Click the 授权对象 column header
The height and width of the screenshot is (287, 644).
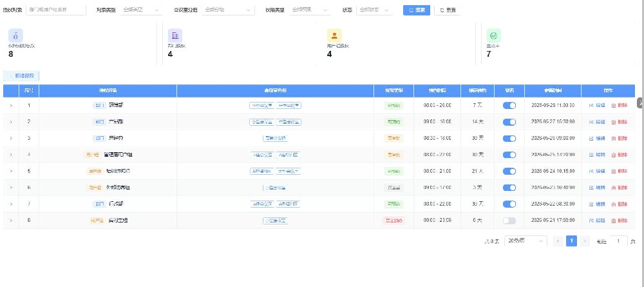(108, 90)
